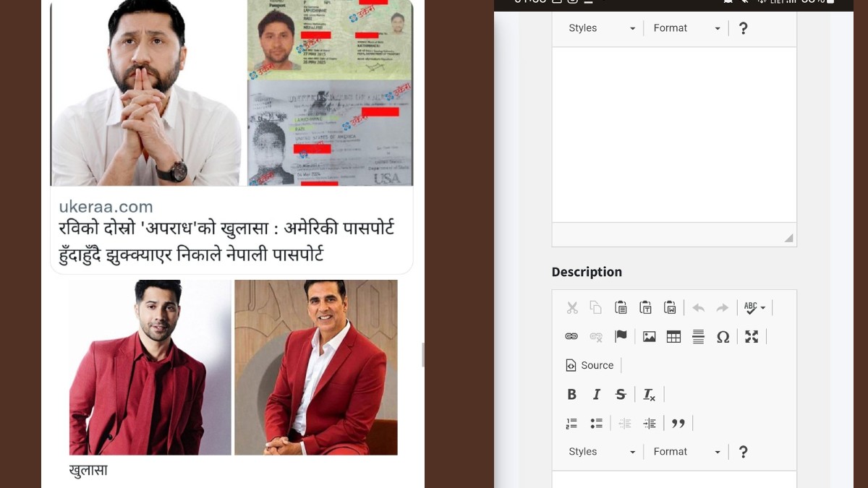This screenshot has height=488, width=868.
Task: Click the Block Quote icon
Action: click(x=678, y=423)
